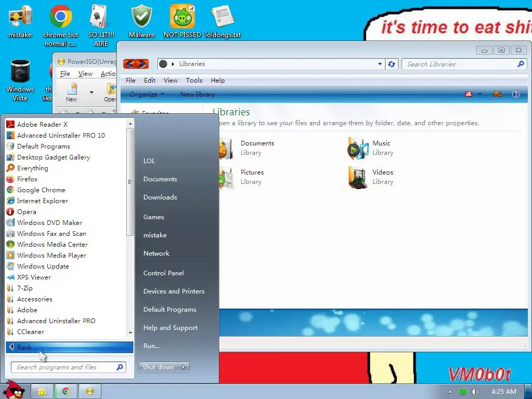The image size is (532, 399).
Task: Click the angry bird Start button
Action: point(14,390)
